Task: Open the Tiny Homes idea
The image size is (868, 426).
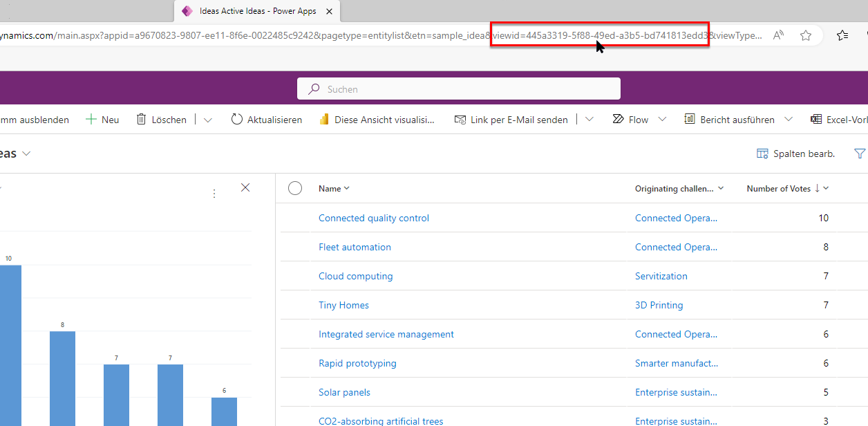Action: [x=343, y=305]
